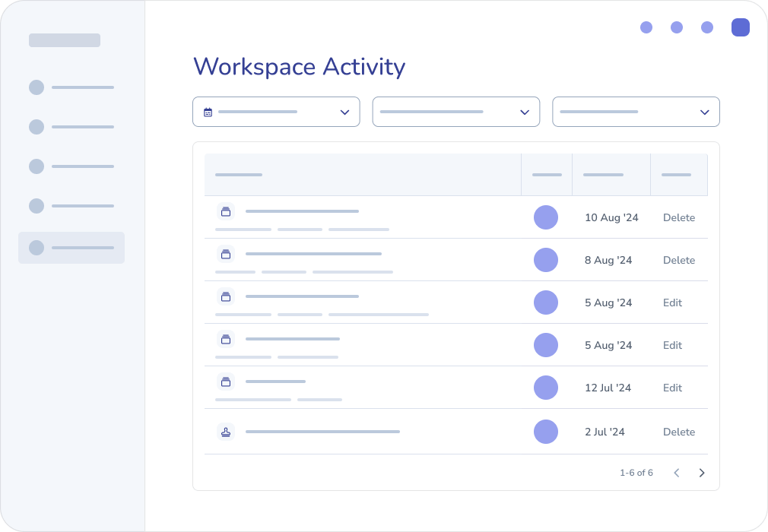Click the first round dot in top bar
768x532 pixels.
coord(646,27)
